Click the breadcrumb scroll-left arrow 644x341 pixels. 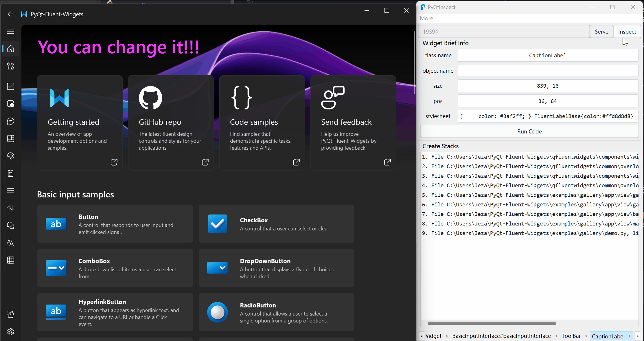coord(422,336)
